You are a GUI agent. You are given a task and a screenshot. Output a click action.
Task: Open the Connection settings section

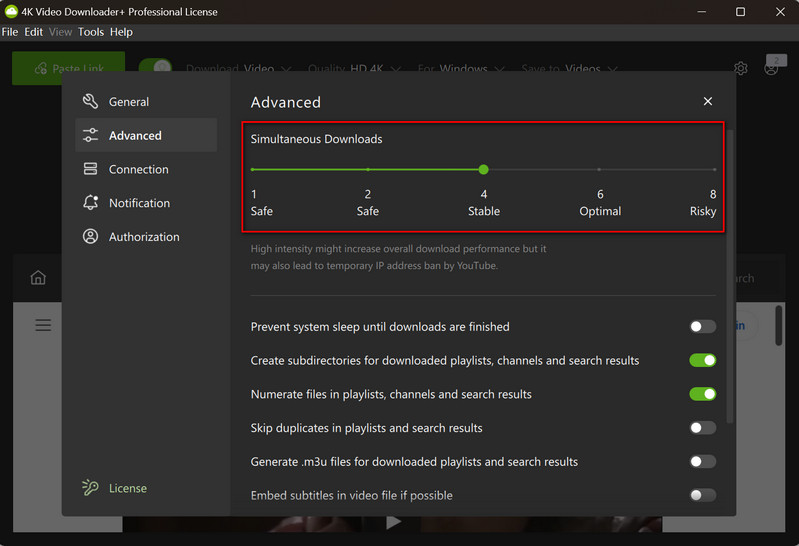pos(146,169)
